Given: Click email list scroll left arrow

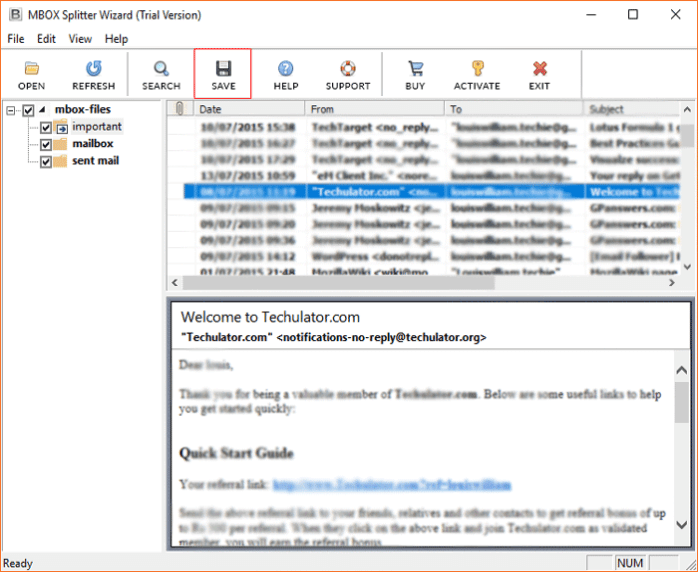Looking at the screenshot, I should click(x=174, y=283).
